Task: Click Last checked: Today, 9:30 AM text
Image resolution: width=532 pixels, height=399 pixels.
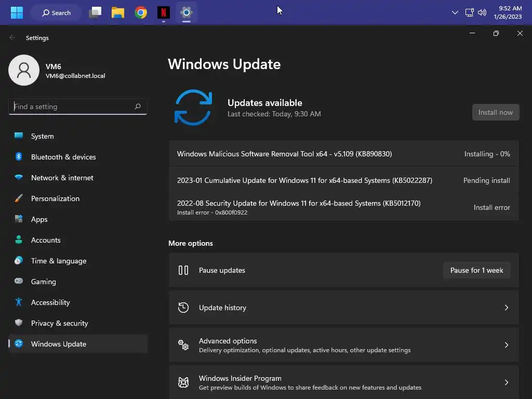Action: coord(274,114)
